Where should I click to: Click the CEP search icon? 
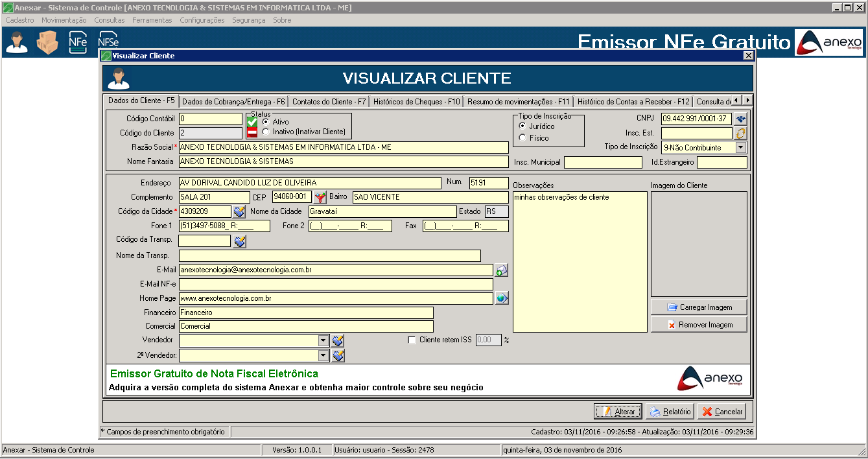(320, 196)
